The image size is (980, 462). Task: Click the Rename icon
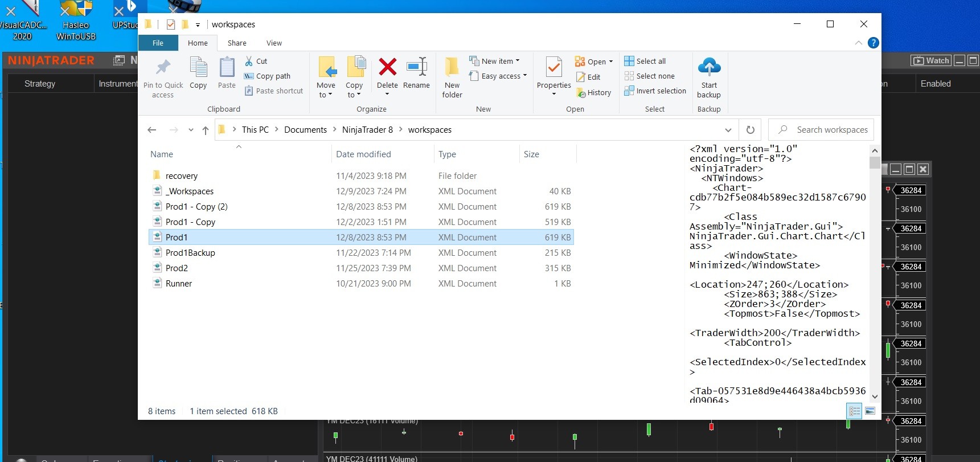tap(416, 67)
